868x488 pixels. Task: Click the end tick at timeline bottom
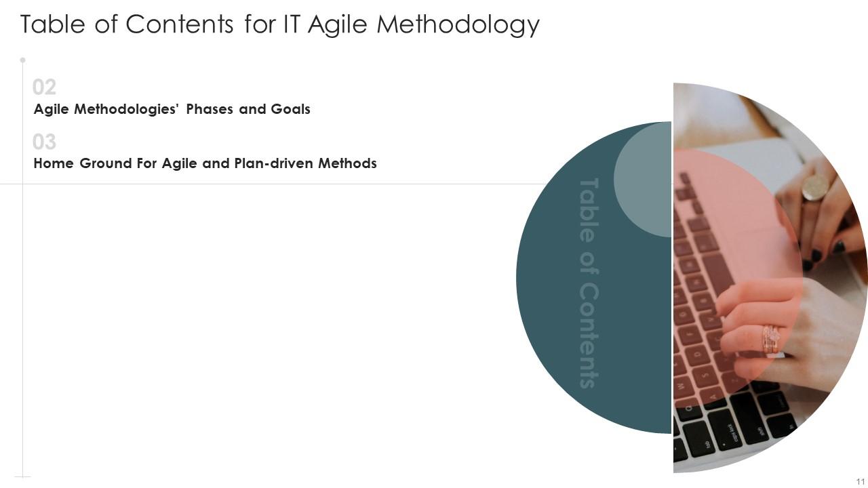(x=22, y=477)
